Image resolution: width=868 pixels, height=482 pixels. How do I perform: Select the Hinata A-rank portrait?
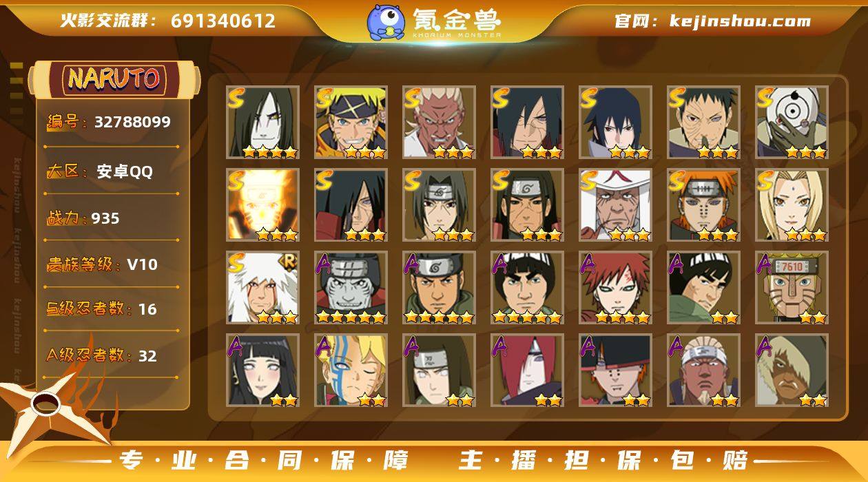262,370
